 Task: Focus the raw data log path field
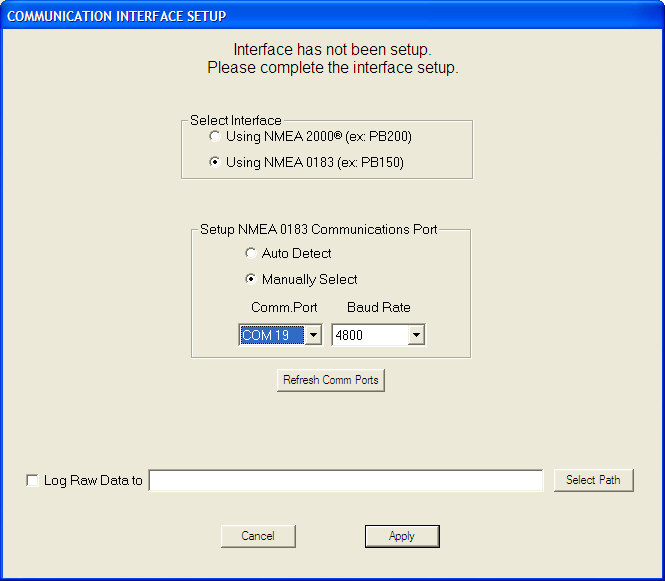(x=345, y=481)
